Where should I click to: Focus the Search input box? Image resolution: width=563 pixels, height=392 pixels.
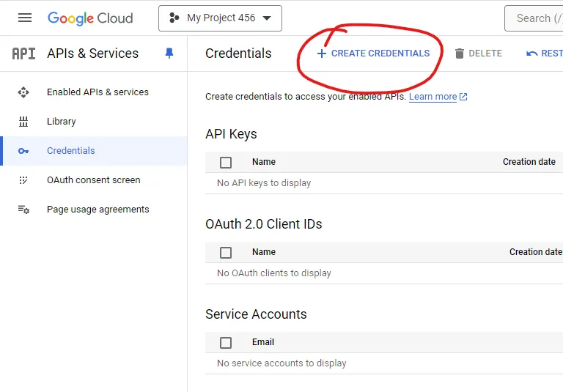click(x=534, y=18)
